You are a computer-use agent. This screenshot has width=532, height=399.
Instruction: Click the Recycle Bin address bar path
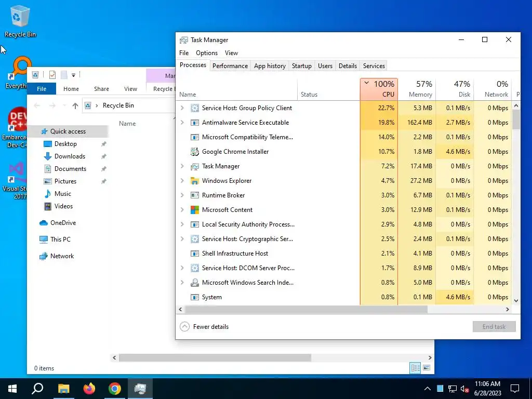[118, 105]
